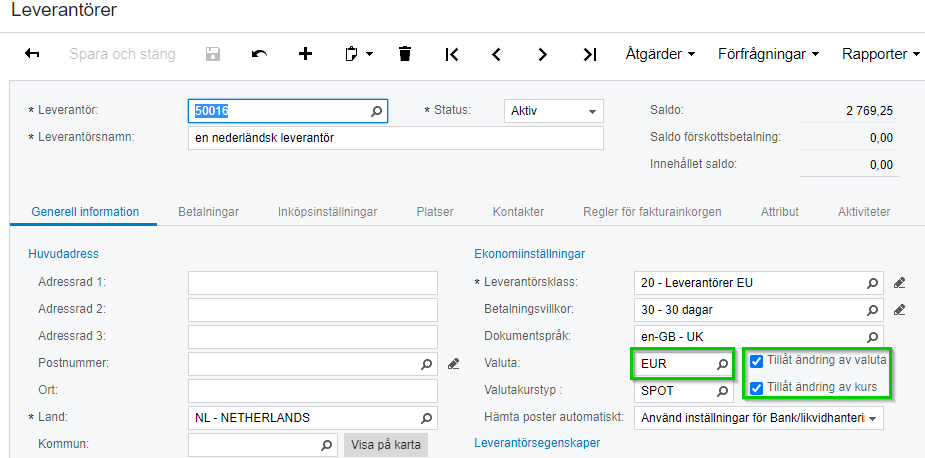This screenshot has width=925, height=458.
Task: Click the edit pencil beside Postnummer
Action: pyautogui.click(x=453, y=364)
